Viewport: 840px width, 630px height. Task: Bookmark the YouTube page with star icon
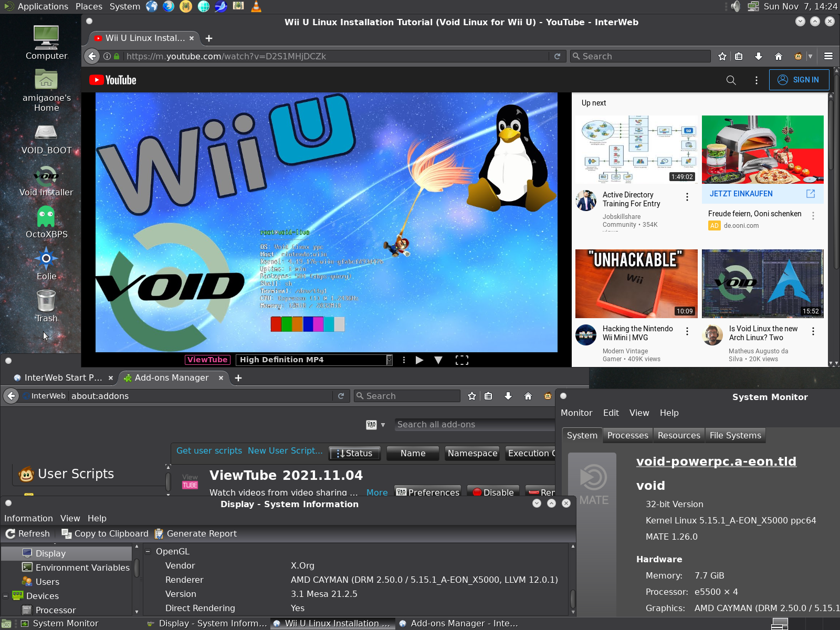(722, 56)
